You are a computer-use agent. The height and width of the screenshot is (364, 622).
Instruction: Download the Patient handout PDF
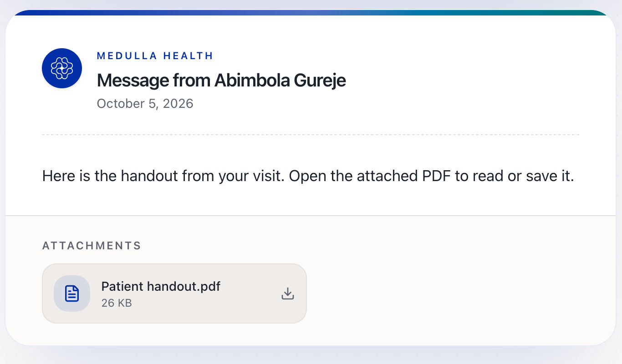(287, 293)
